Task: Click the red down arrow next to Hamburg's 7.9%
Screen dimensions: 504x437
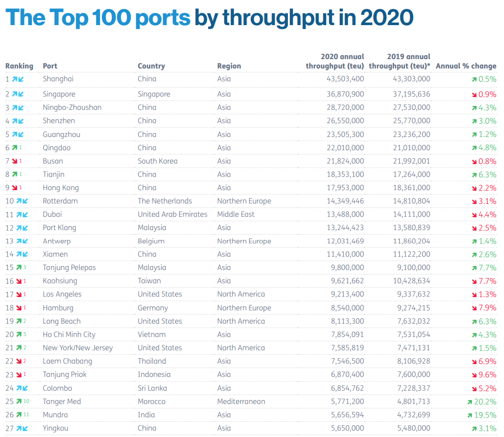Action: (474, 307)
